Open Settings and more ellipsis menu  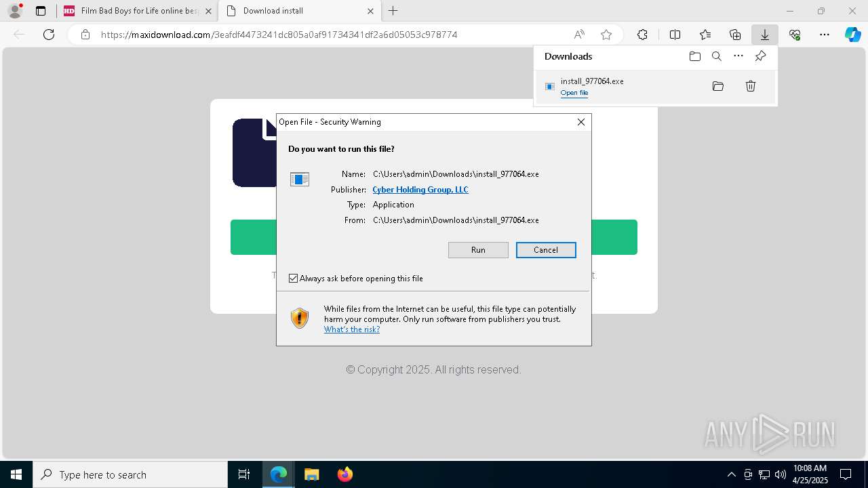click(x=825, y=35)
